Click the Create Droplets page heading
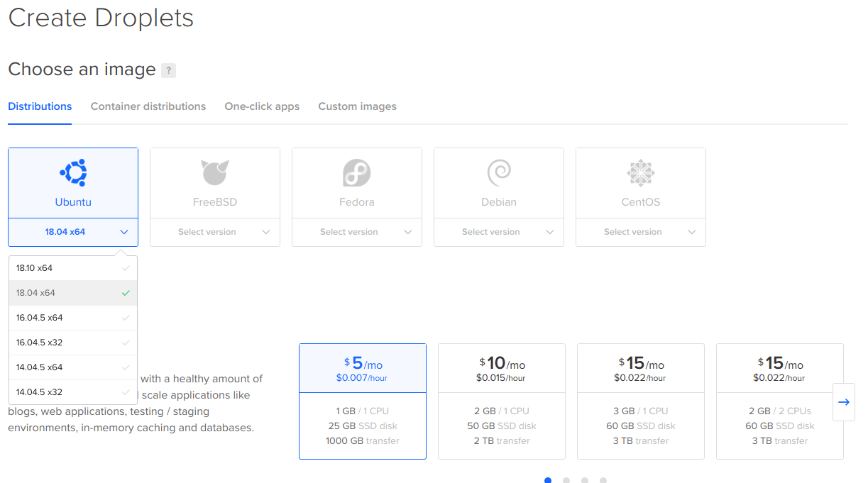The width and height of the screenshot is (868, 483). tap(101, 18)
